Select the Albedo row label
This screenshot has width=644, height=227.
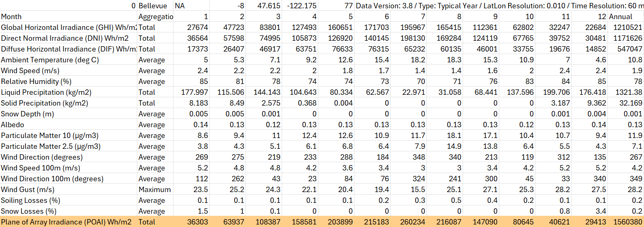[12, 125]
